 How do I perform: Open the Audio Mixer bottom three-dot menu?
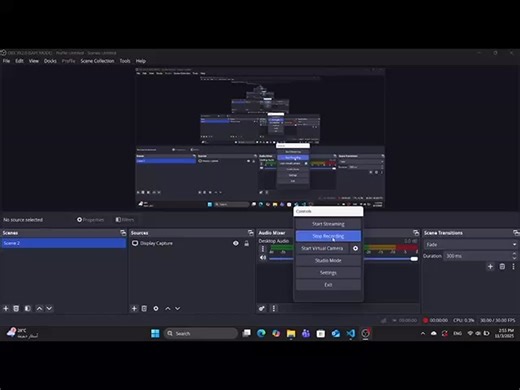(274, 308)
